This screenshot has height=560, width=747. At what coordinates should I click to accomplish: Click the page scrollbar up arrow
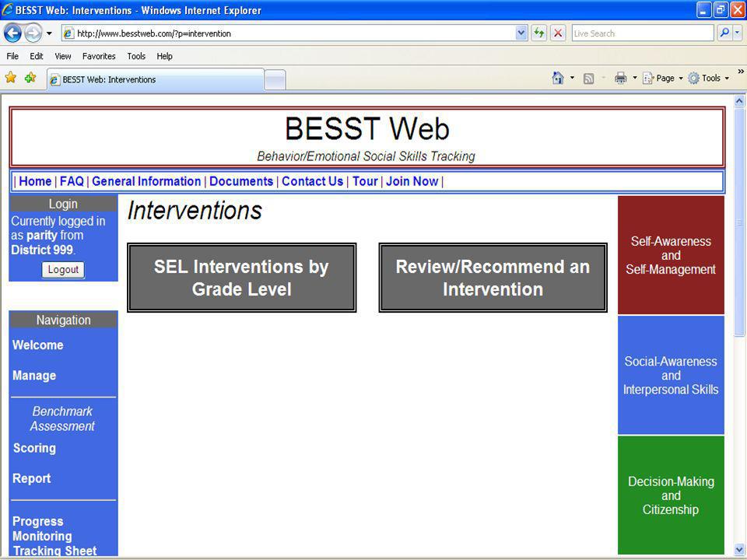click(739, 101)
